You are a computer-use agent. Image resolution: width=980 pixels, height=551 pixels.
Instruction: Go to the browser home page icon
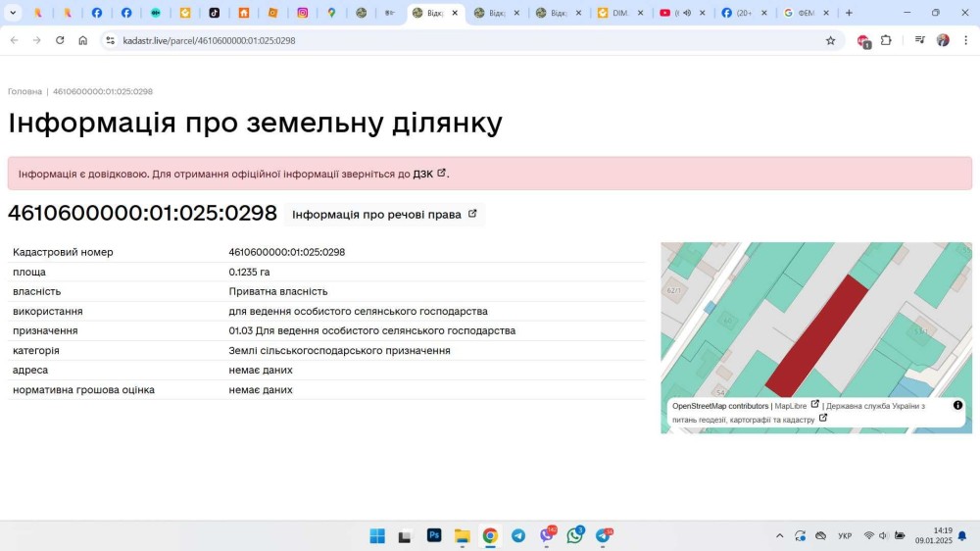point(83,40)
